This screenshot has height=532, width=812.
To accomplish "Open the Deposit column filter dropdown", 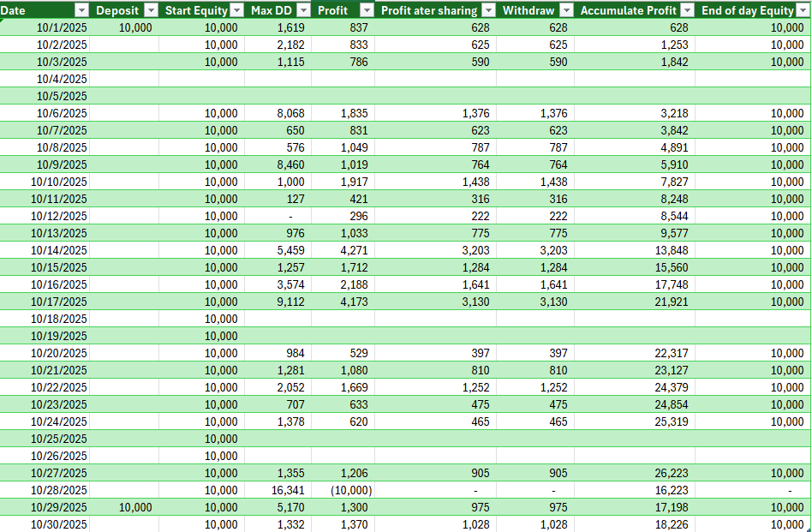I will click(x=151, y=10).
